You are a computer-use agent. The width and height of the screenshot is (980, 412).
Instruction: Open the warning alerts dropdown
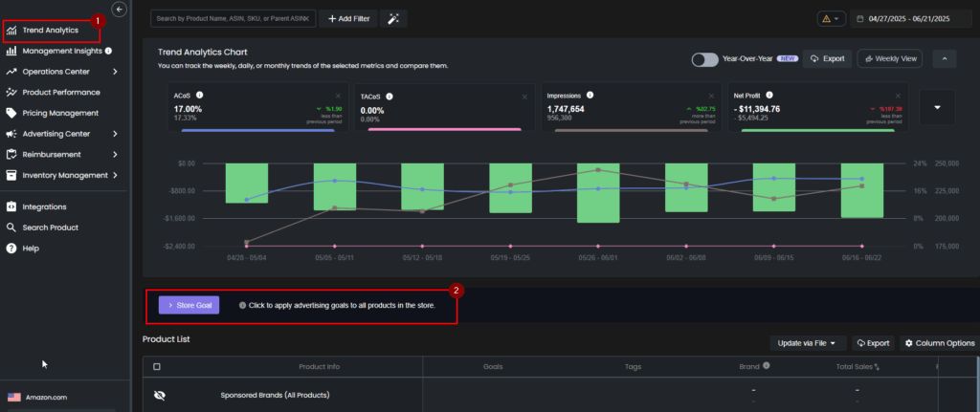(x=832, y=19)
